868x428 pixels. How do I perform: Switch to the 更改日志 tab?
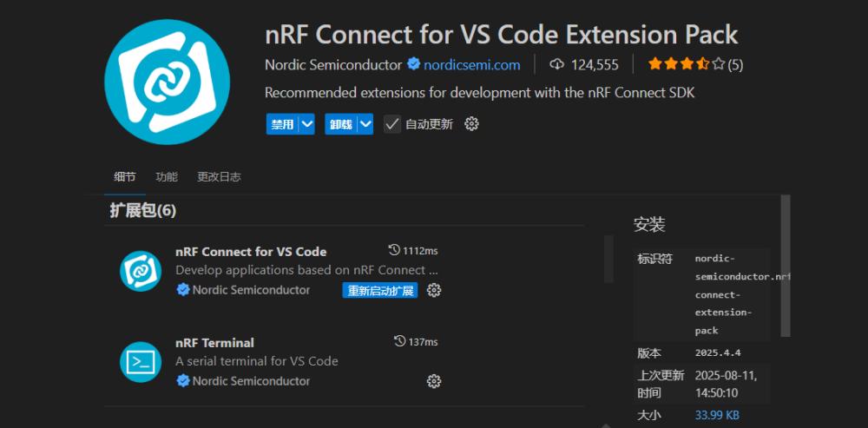[x=219, y=177]
